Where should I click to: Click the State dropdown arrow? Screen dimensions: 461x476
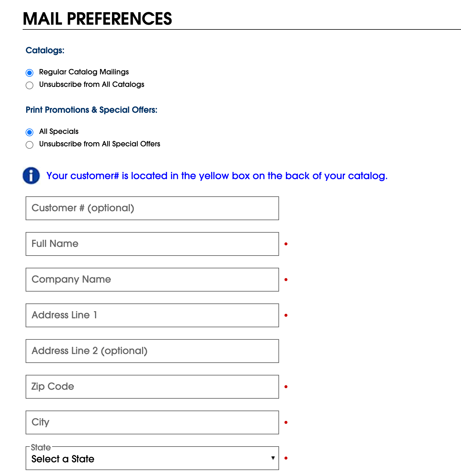[273, 458]
